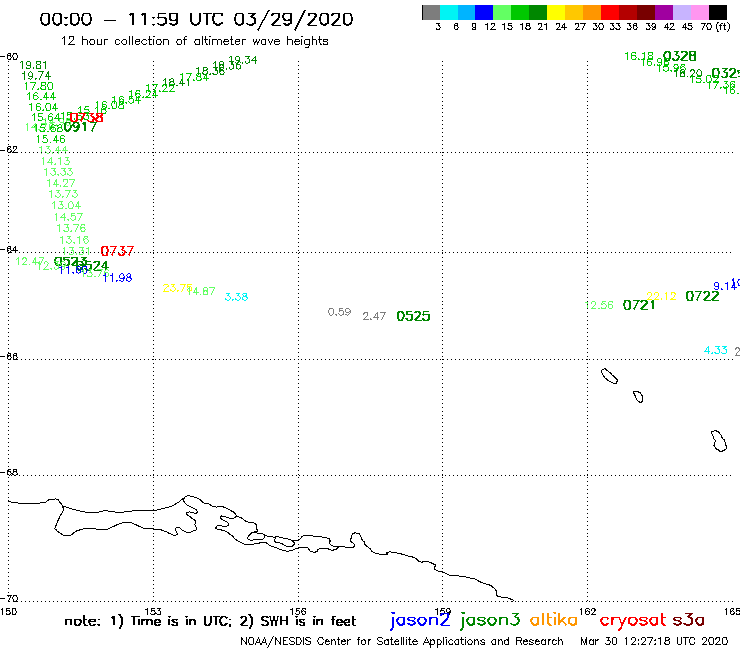740x650 pixels.
Task: Click the wave height value 15.46
Action: (x=50, y=139)
